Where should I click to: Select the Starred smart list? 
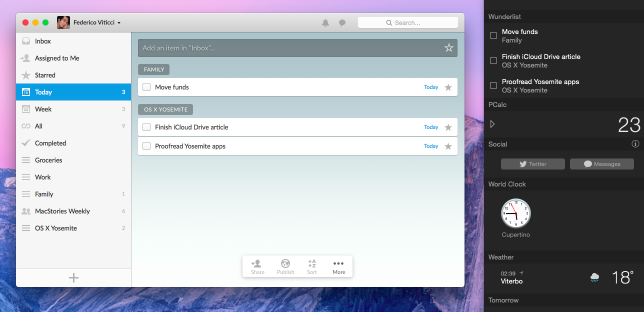(x=73, y=75)
